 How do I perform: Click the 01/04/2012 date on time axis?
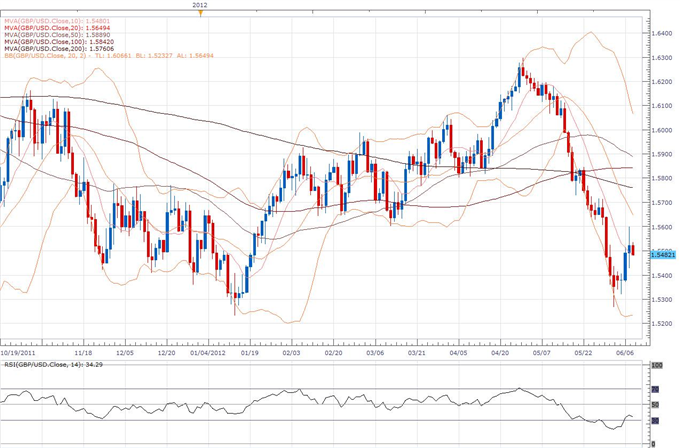[x=208, y=352]
